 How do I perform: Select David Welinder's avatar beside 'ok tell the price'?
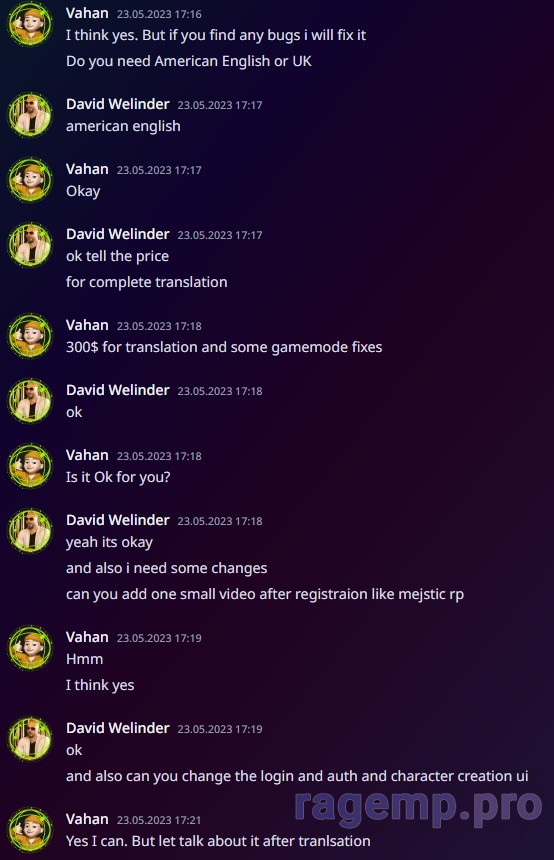(x=30, y=245)
